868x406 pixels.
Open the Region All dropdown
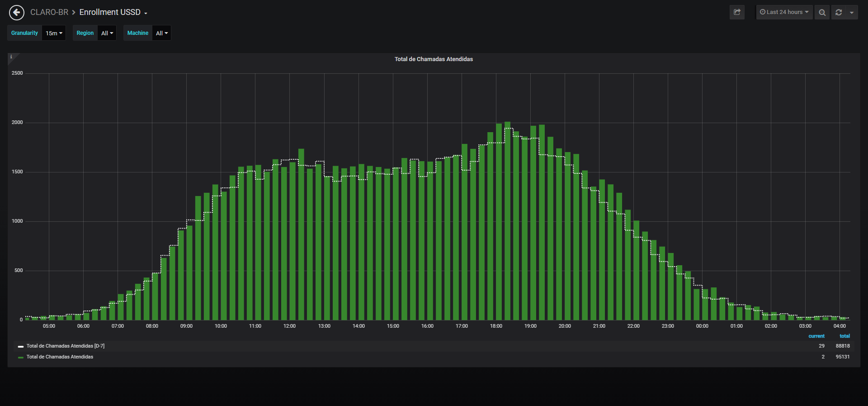click(x=107, y=33)
